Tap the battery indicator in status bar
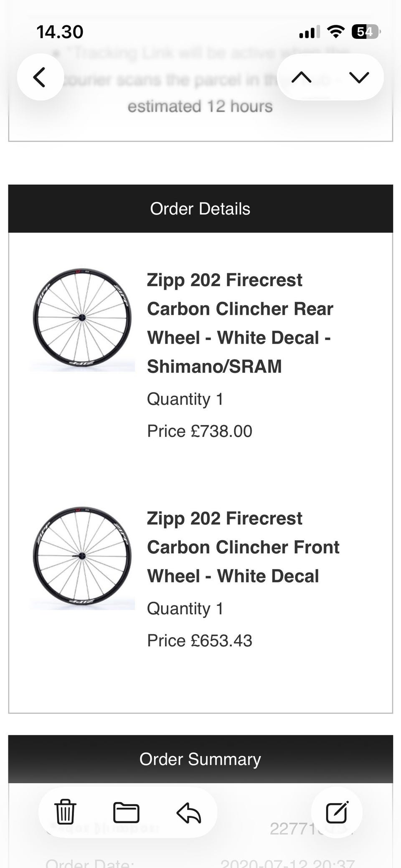 pos(366,32)
